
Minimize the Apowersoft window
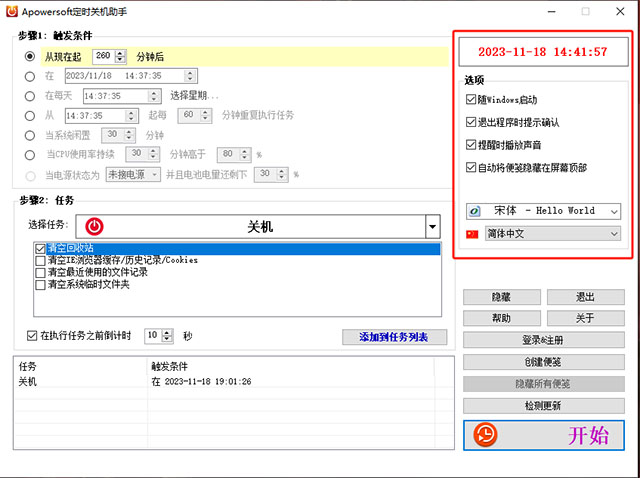point(552,11)
